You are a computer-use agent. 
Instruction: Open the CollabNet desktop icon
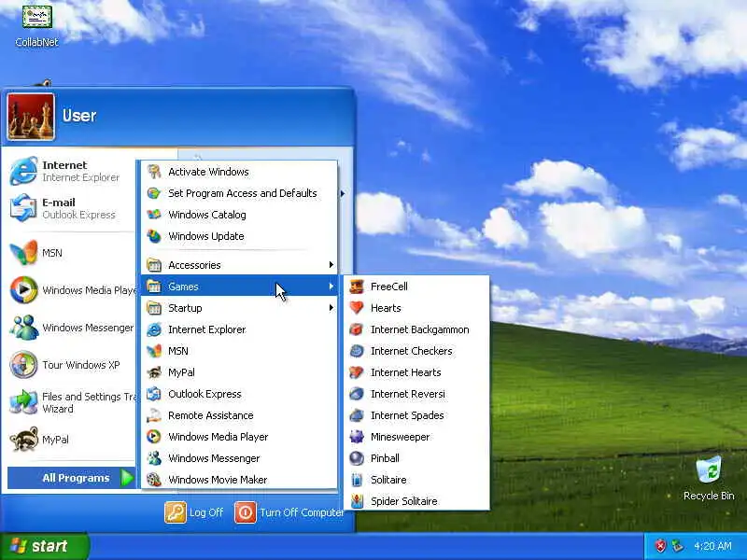[x=36, y=25]
